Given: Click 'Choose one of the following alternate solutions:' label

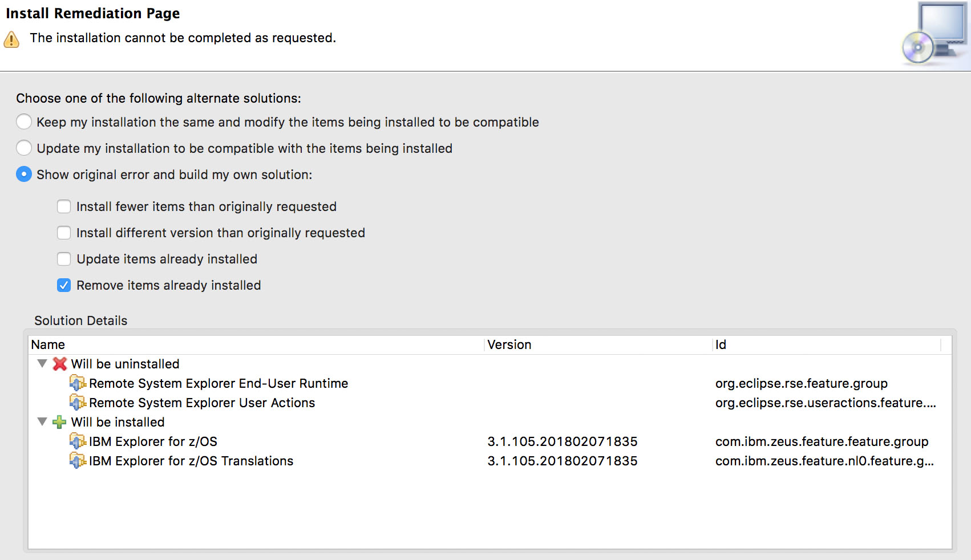Looking at the screenshot, I should tap(159, 98).
